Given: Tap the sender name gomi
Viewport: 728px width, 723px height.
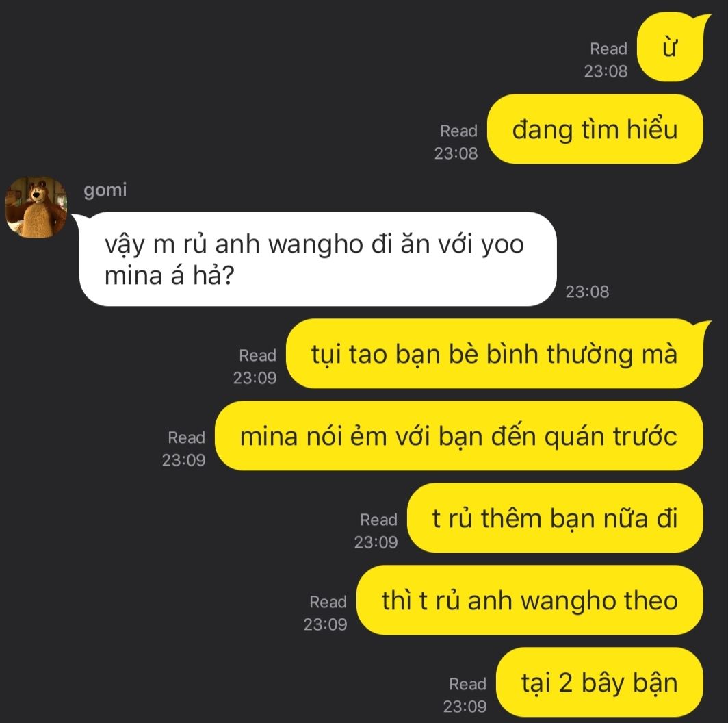Looking at the screenshot, I should [x=105, y=190].
